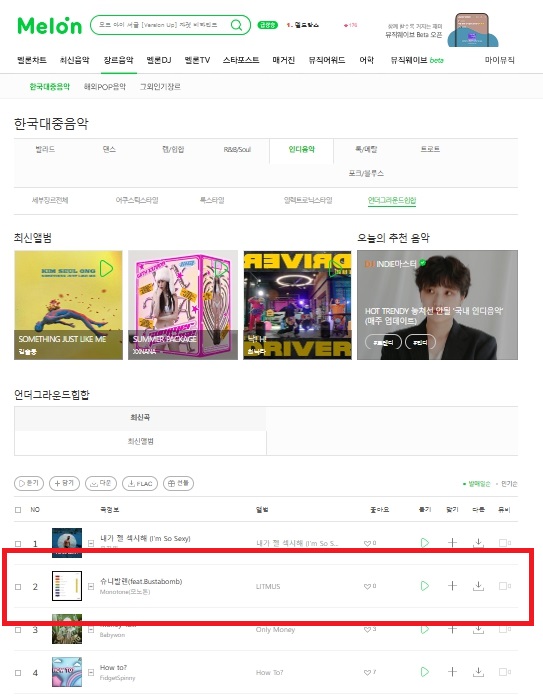Viewport: 543px width, 700px height.
Task: Download track 2 using the download icon
Action: point(478,586)
